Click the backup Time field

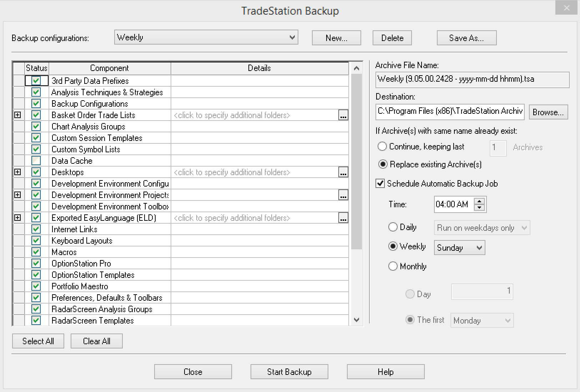pos(454,204)
